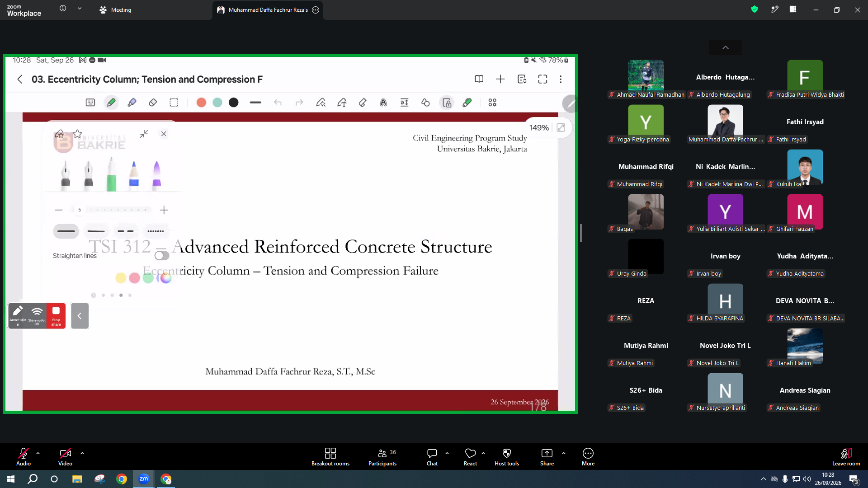The image size is (868, 488).
Task: Undo last stroke in note toolbar
Action: pyautogui.click(x=278, y=103)
